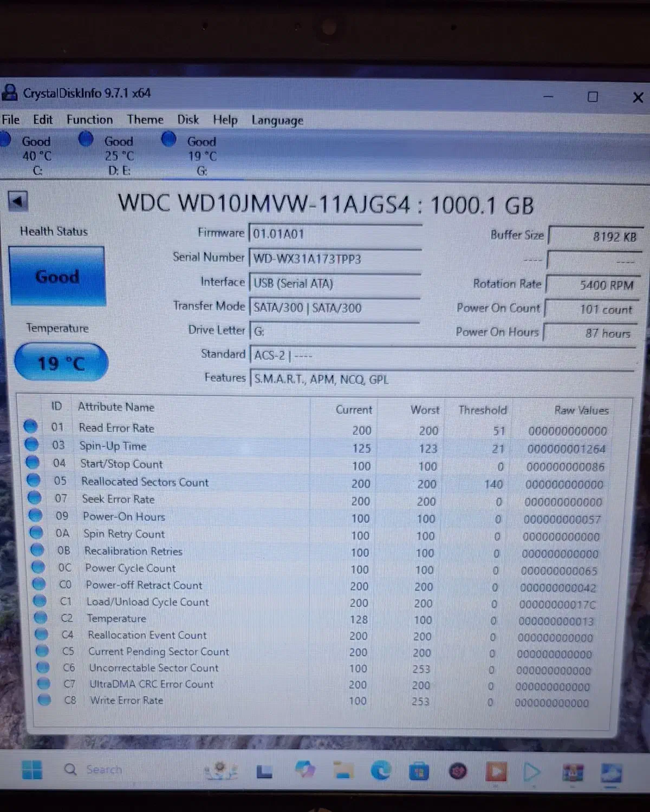The width and height of the screenshot is (650, 812).
Task: Click the Standard ACS-2 field
Action: 442,356
